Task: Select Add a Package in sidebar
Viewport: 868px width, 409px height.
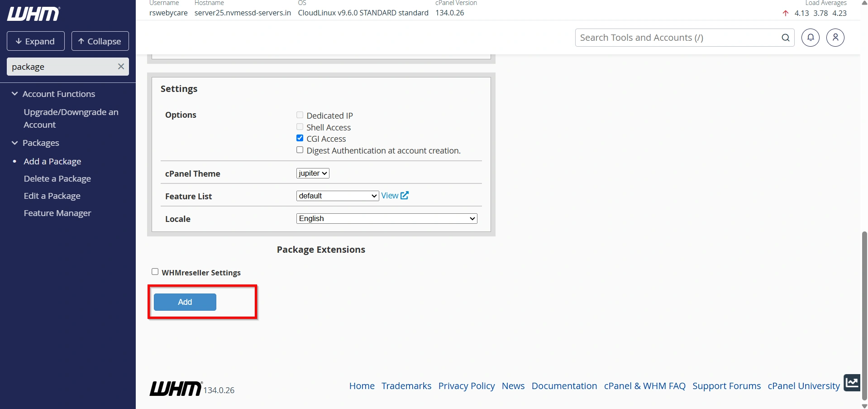Action: point(52,161)
